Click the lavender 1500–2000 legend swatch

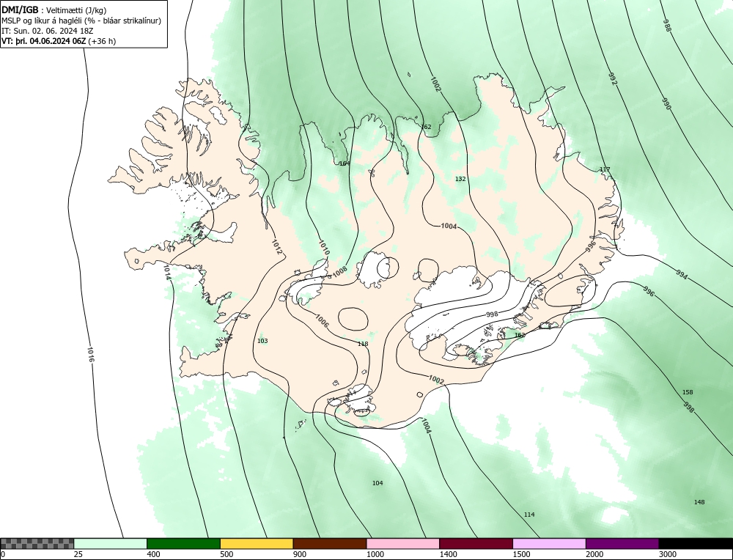[549, 544]
